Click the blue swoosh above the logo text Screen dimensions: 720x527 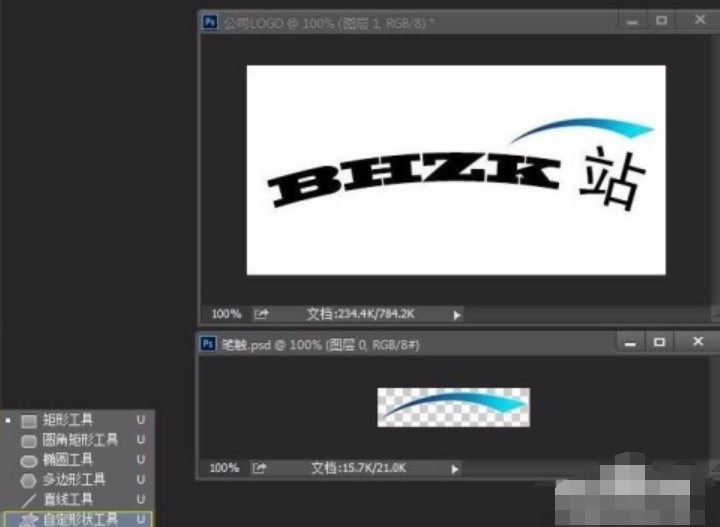(x=582, y=129)
